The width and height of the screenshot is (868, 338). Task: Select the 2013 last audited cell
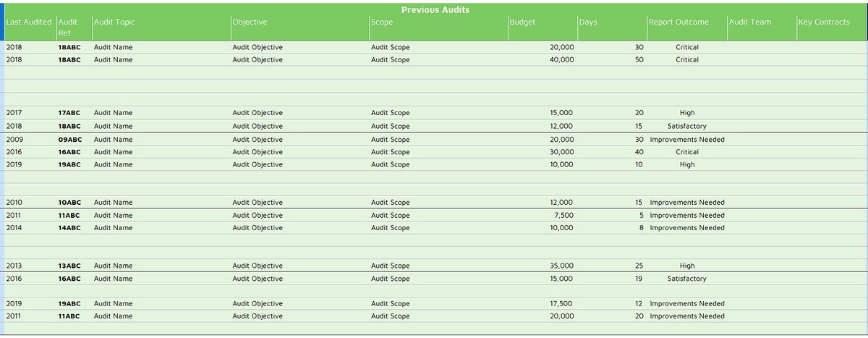point(14,266)
